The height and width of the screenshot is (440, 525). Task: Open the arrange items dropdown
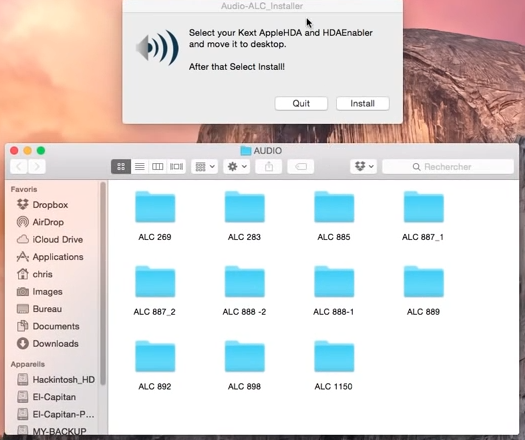tap(205, 166)
